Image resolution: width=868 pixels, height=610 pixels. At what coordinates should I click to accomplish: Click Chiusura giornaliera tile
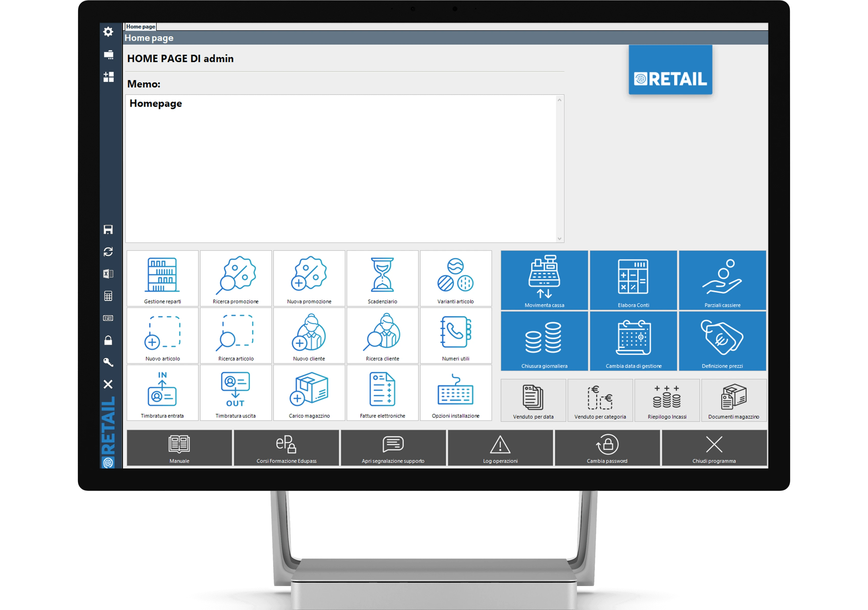(x=544, y=341)
